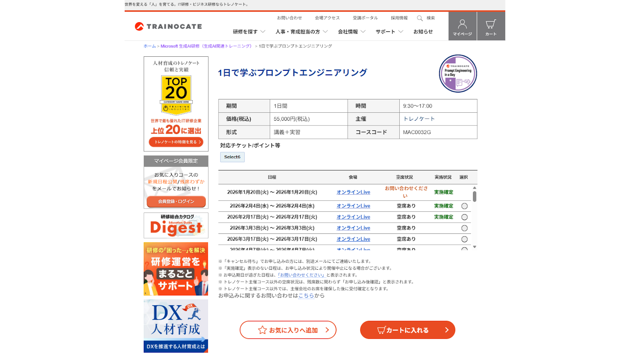
Task: Click the schedule list scrollbar up arrow
Action: pyautogui.click(x=475, y=188)
